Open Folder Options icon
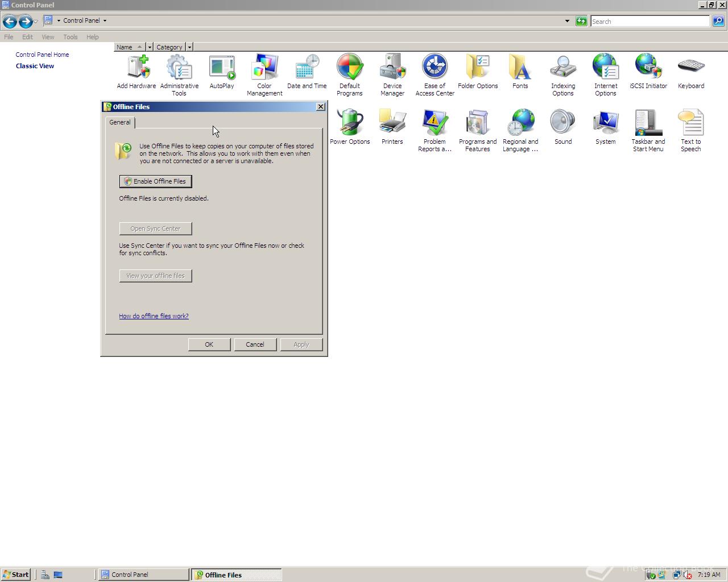Screen dimensions: 728x582 tap(478, 72)
